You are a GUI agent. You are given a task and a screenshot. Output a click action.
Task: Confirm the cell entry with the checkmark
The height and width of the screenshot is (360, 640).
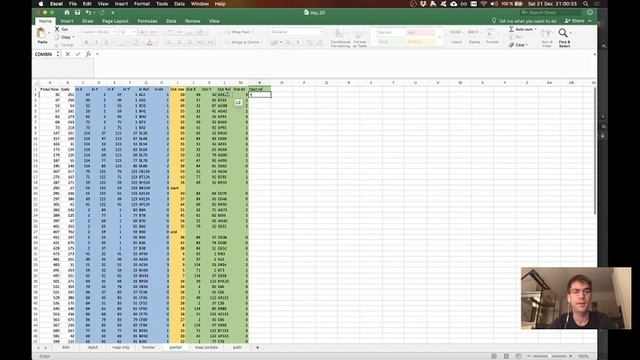(78, 54)
